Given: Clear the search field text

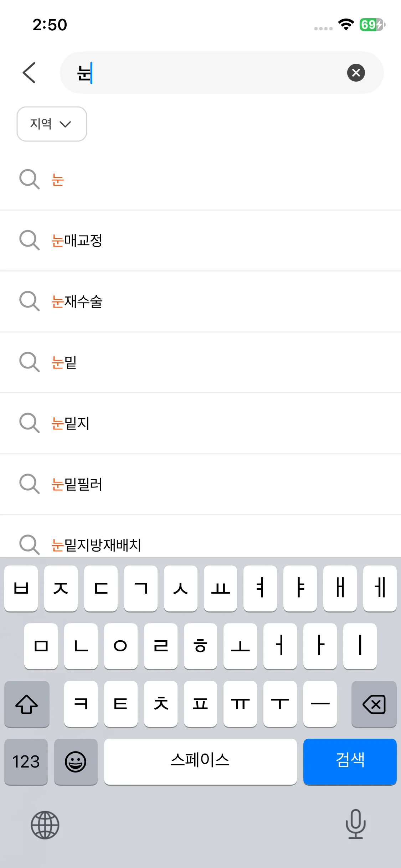Looking at the screenshot, I should click(356, 73).
